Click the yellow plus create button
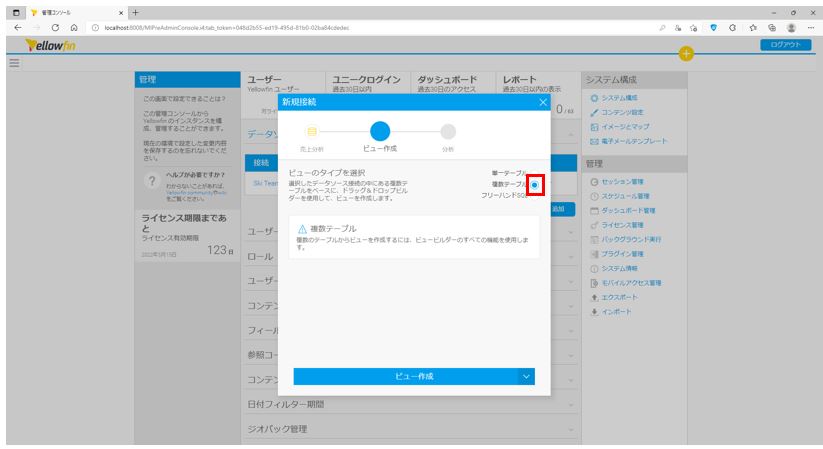The width and height of the screenshot is (823, 449). pyautogui.click(x=685, y=54)
